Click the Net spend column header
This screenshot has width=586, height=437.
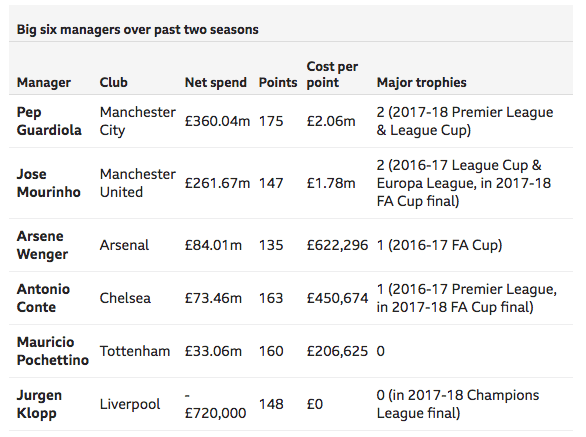pos(216,83)
